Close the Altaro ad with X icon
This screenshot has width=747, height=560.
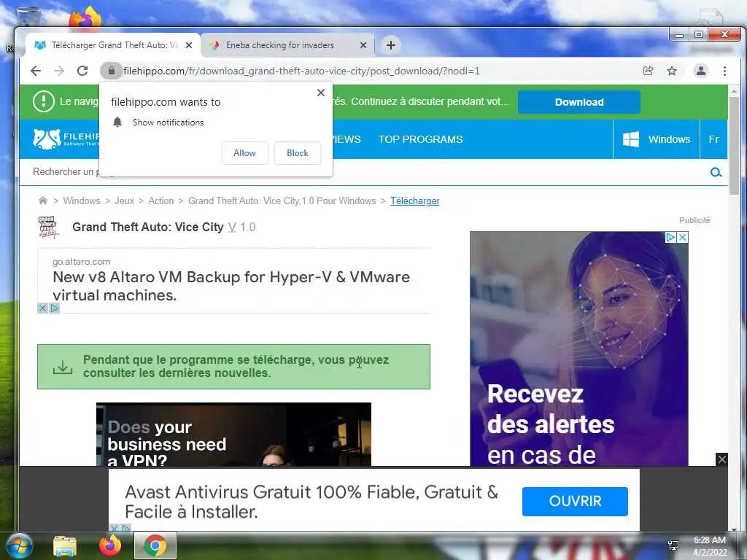42,308
